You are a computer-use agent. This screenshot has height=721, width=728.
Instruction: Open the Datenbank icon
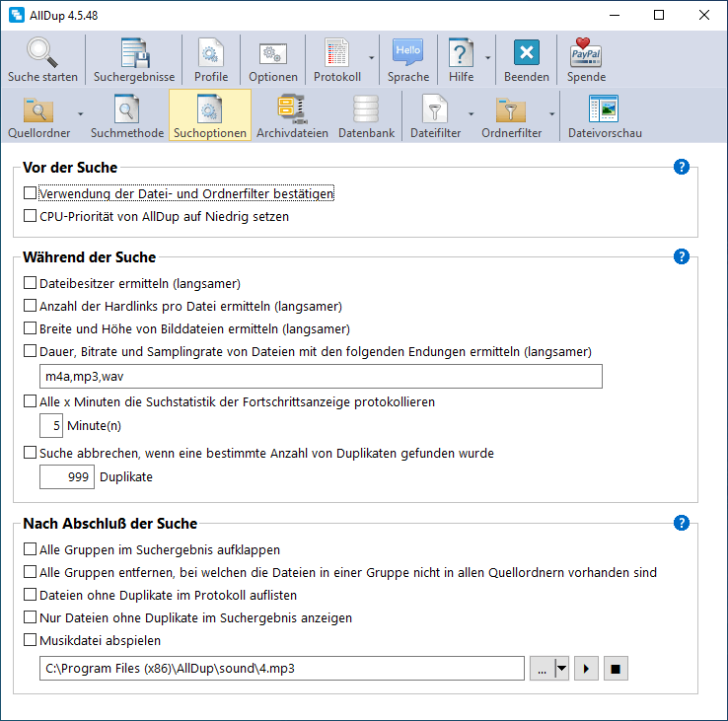click(366, 109)
